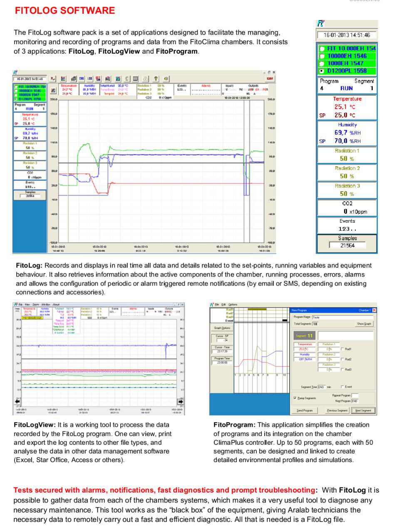The image size is (397, 532).
Task: Click the Next Program input field
Action: tap(355, 401)
